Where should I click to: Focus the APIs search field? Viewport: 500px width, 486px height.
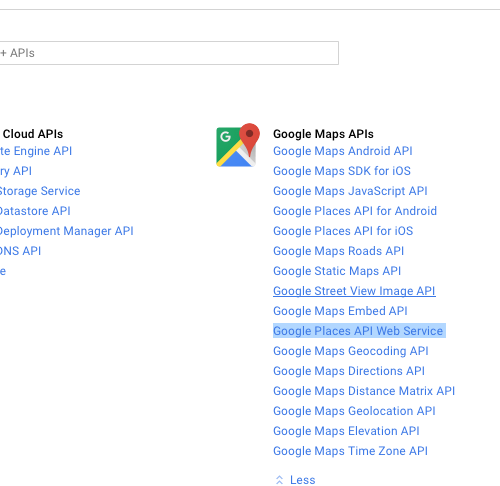[x=169, y=53]
